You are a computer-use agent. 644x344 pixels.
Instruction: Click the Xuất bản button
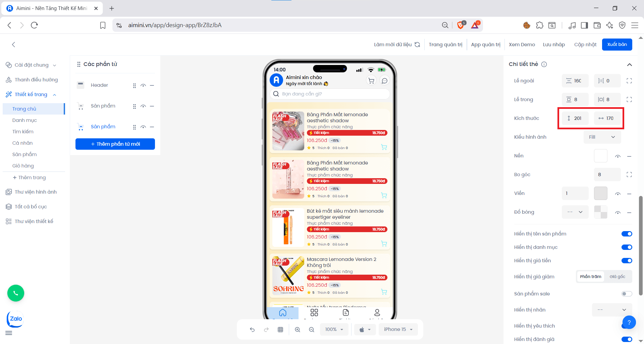617,44
